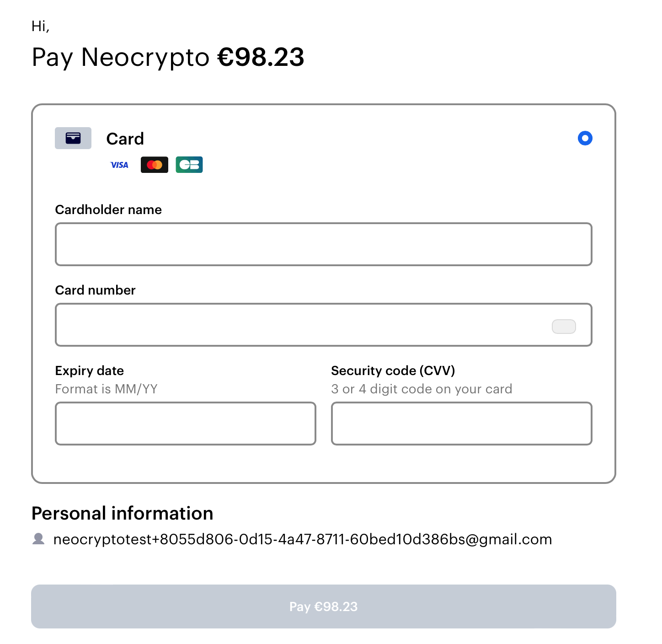Click the Mastercard logo

155,165
